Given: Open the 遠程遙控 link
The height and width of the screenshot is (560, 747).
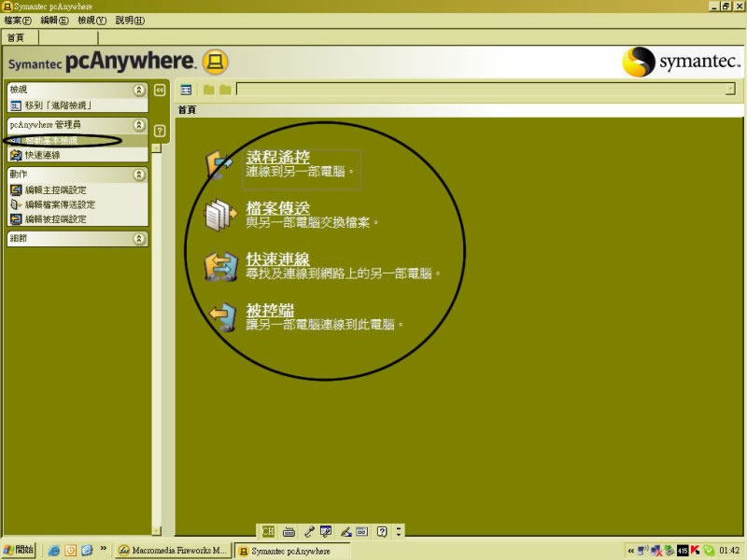Looking at the screenshot, I should (x=277, y=157).
